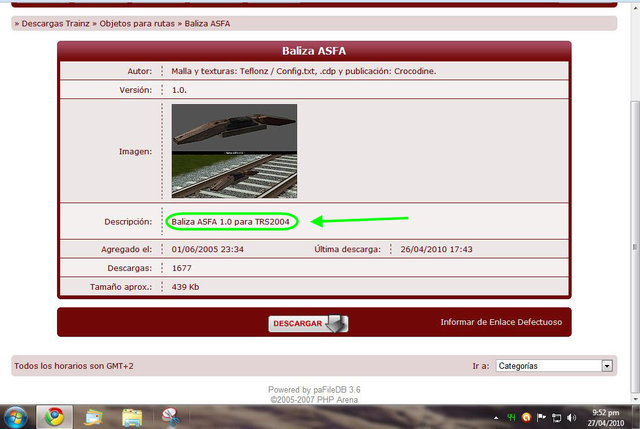Click the DESCARGAR download button
Screen dimensions: 640x429
click(x=297, y=324)
